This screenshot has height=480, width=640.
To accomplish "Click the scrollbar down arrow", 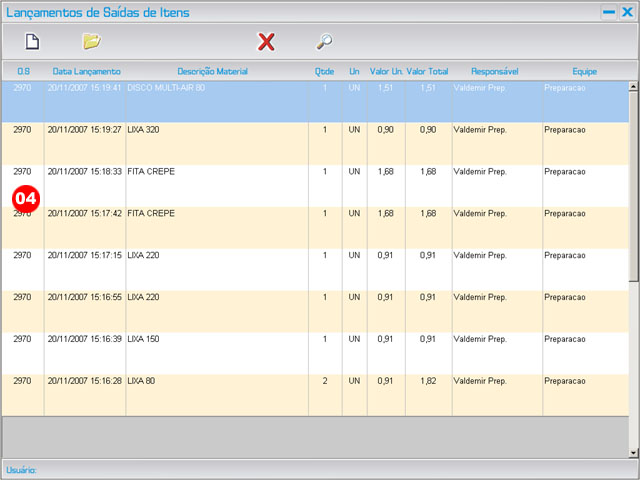I will pos(633,452).
